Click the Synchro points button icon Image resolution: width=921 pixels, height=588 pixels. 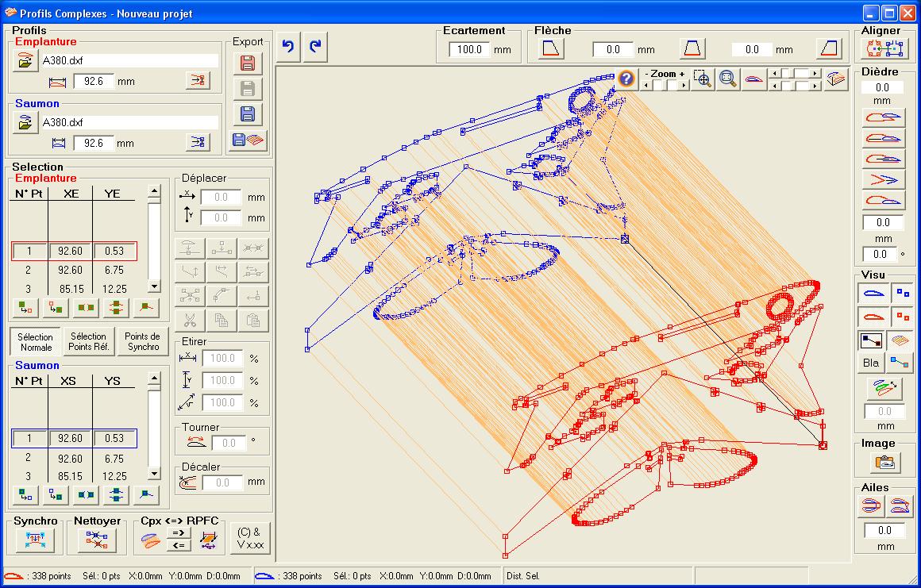click(34, 540)
